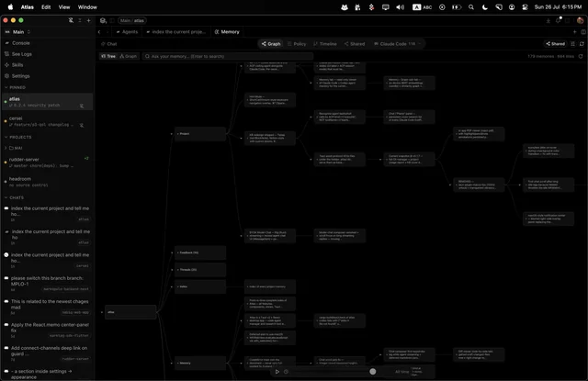Open the notification bell icon
The width and height of the screenshot is (588, 381).
pos(558,20)
